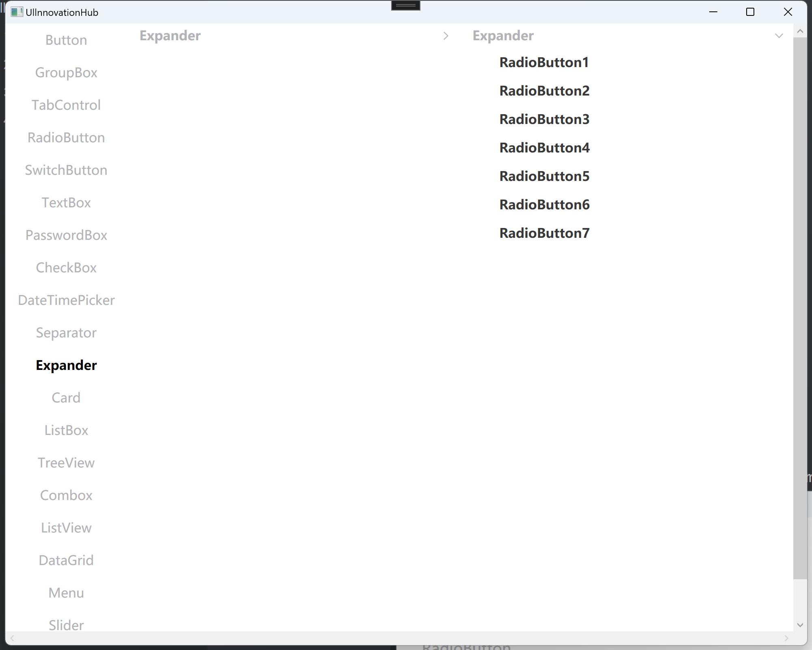The image size is (812, 650).
Task: Open the Card page
Action: 66,398
